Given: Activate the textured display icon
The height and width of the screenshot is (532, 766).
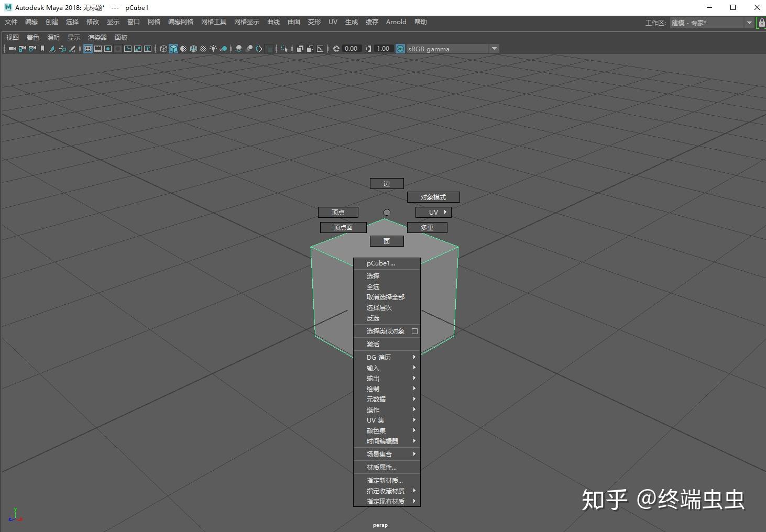Looking at the screenshot, I should tap(183, 49).
